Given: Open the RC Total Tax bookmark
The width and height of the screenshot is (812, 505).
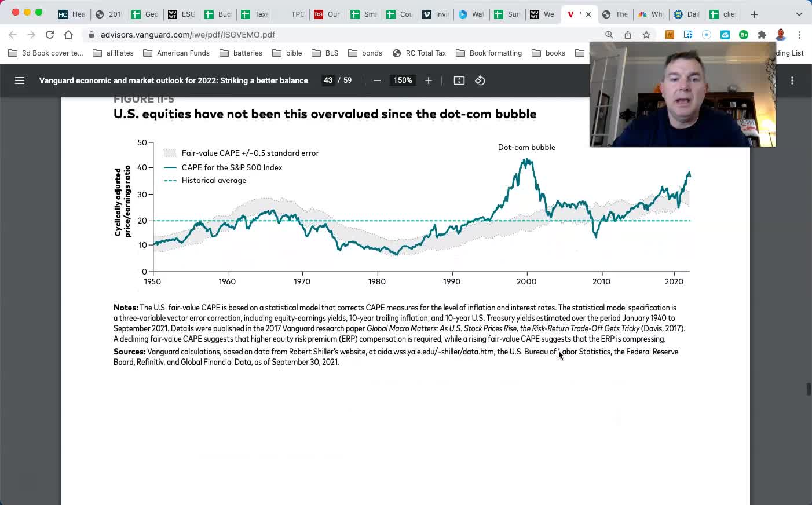Looking at the screenshot, I should click(x=419, y=53).
